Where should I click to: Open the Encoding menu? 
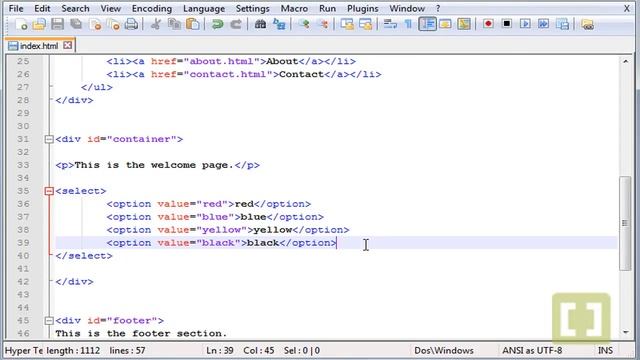pyautogui.click(x=152, y=9)
